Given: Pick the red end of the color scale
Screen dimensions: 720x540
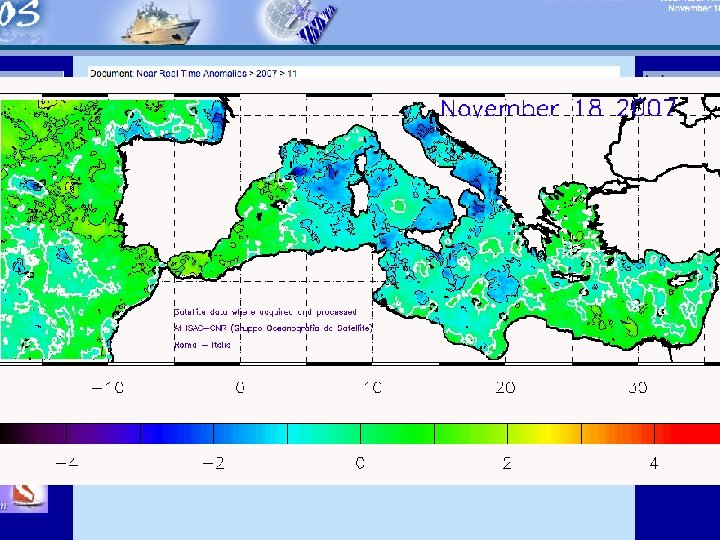Looking at the screenshot, I should point(705,433).
